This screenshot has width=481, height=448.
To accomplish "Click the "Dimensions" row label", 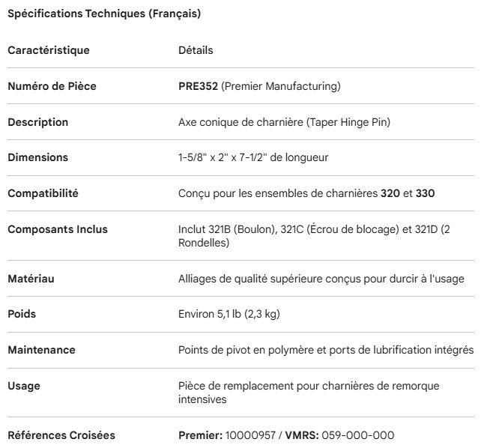I will tap(37, 157).
